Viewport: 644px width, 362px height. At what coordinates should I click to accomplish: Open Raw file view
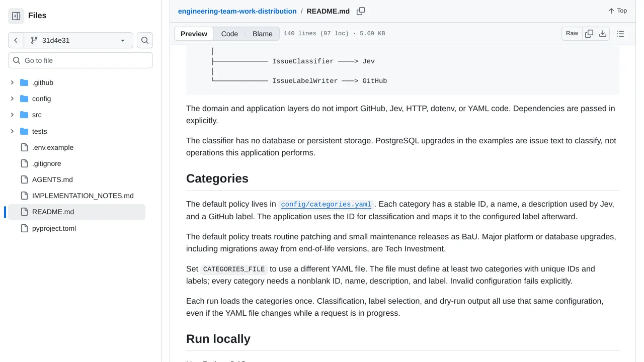point(572,34)
